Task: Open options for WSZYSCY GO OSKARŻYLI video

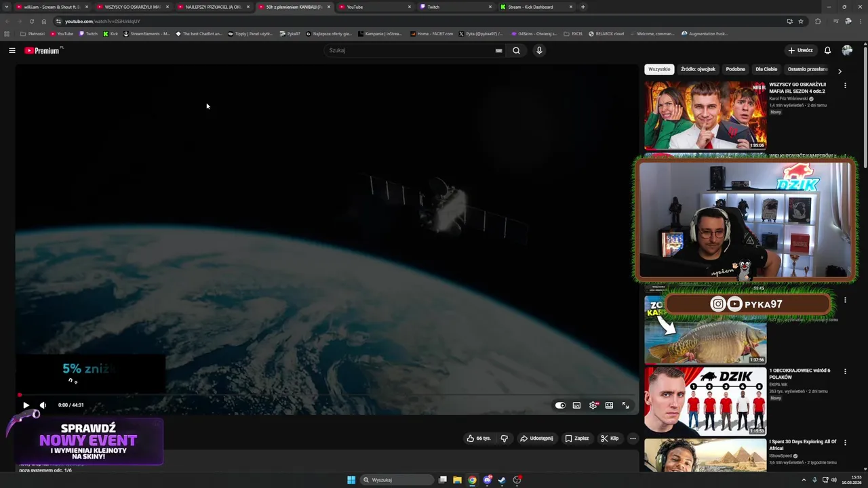Action: coord(845,85)
